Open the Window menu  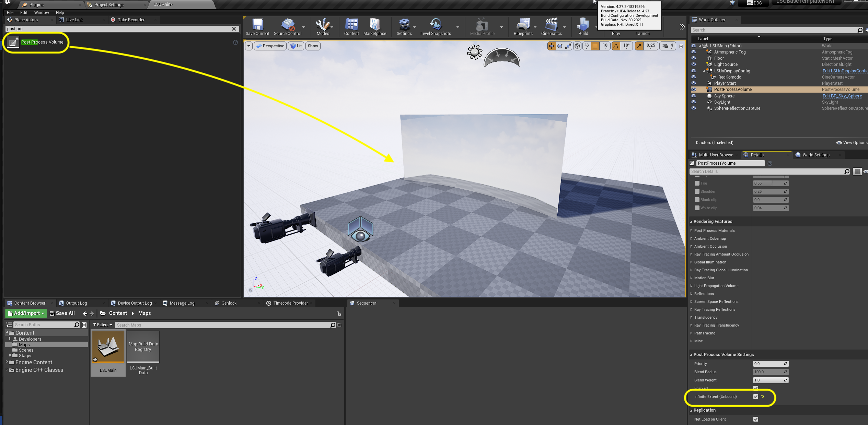click(x=41, y=12)
